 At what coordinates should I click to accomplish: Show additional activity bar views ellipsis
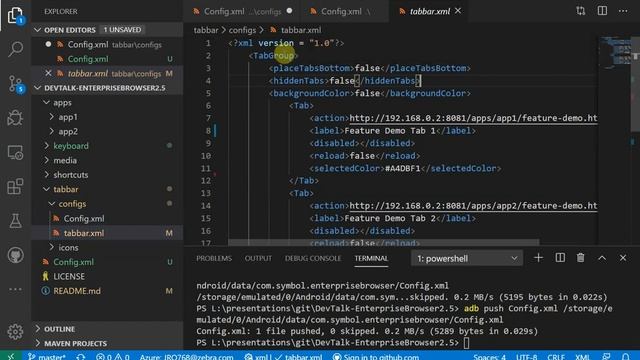[15, 289]
